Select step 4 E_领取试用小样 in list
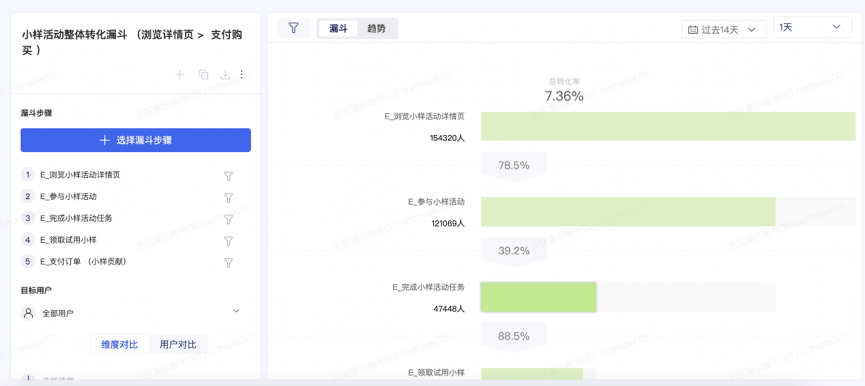This screenshot has width=865, height=386. coord(68,240)
